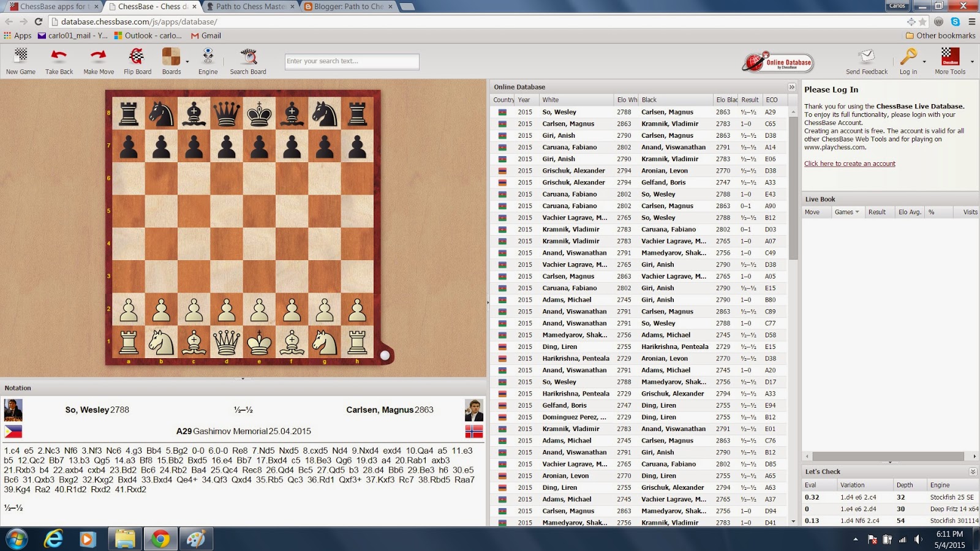This screenshot has height=551, width=980.
Task: Click the Log in key icon
Action: tap(908, 58)
